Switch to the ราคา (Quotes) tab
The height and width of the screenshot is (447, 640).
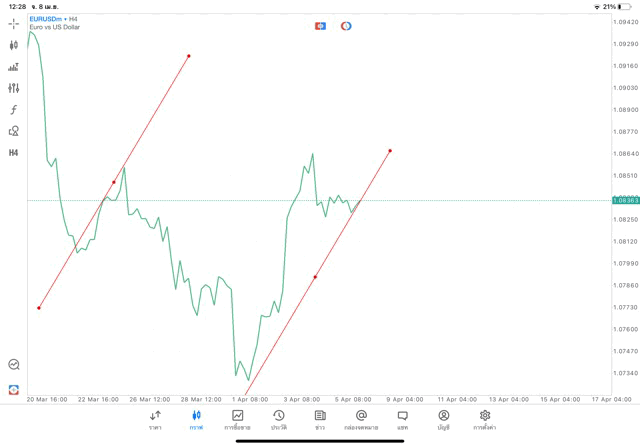[155, 419]
